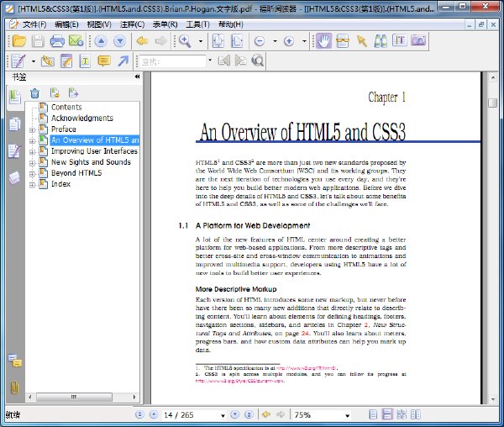The height and width of the screenshot is (427, 504).
Task: Switch to continuous facing layout
Action: (402, 414)
